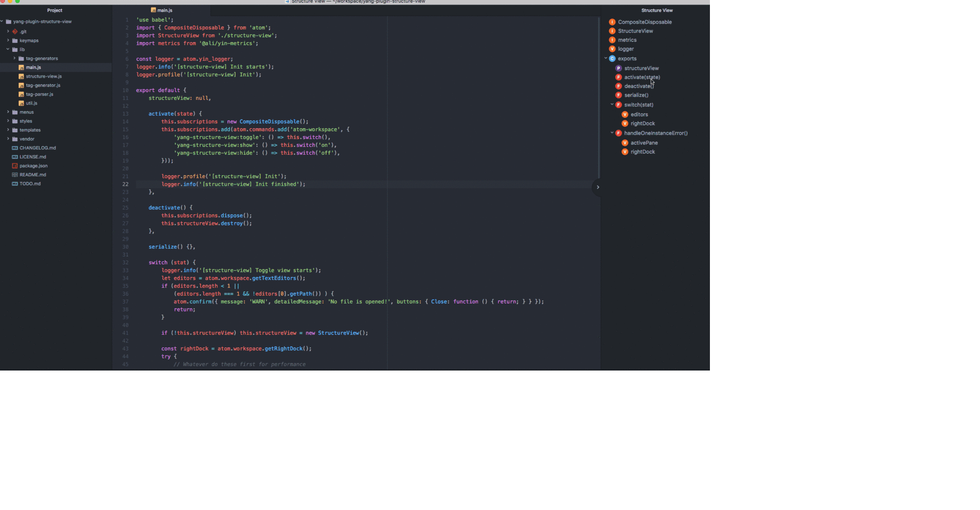Expand the tag-generators folder
The height and width of the screenshot is (510, 980).
pyautogui.click(x=14, y=58)
